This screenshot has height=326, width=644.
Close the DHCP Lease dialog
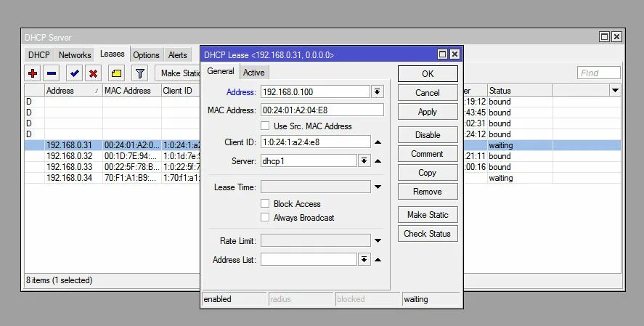455,54
